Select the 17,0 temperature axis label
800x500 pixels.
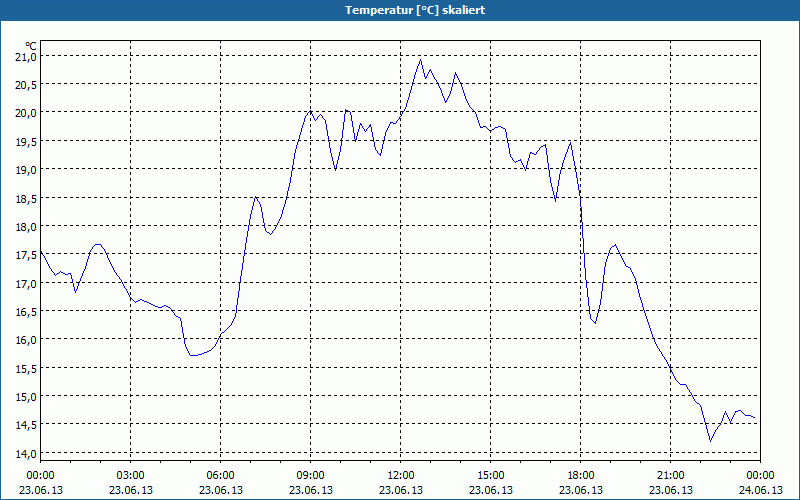coord(25,284)
